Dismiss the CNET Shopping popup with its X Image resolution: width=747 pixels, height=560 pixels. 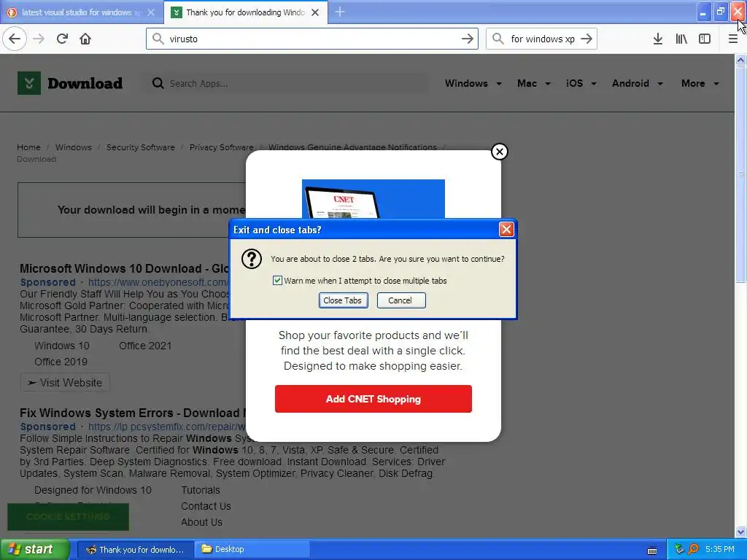tap(499, 152)
